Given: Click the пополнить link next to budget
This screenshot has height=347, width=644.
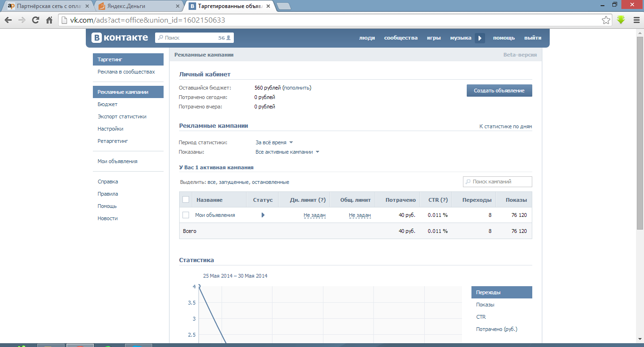Looking at the screenshot, I should [297, 88].
